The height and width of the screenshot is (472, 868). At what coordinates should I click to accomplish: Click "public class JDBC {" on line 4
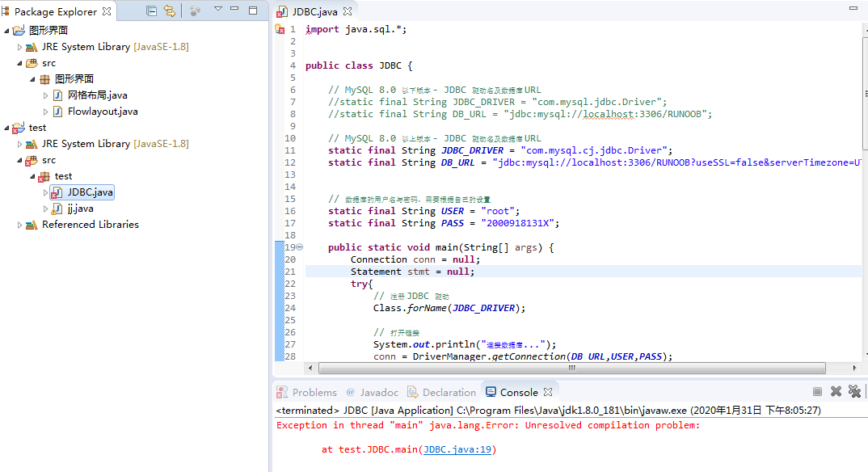point(359,65)
